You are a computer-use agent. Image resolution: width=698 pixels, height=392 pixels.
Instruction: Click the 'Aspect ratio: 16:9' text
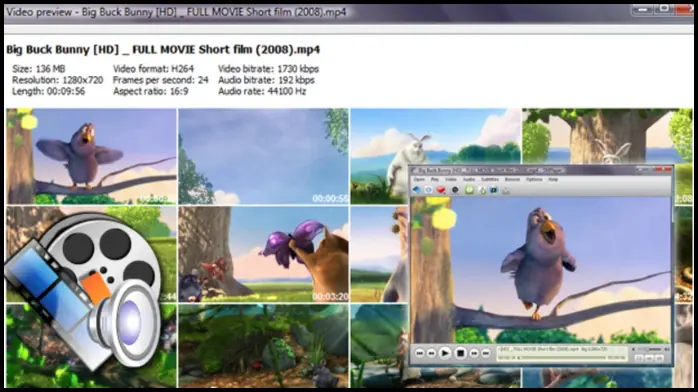tap(150, 91)
